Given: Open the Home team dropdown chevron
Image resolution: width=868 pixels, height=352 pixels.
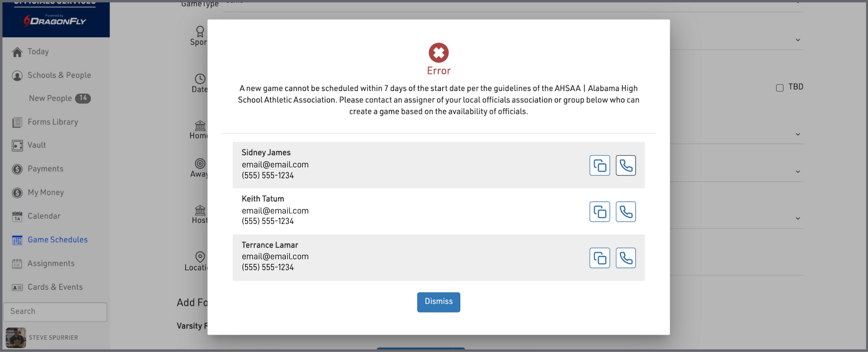Looking at the screenshot, I should pyautogui.click(x=798, y=134).
